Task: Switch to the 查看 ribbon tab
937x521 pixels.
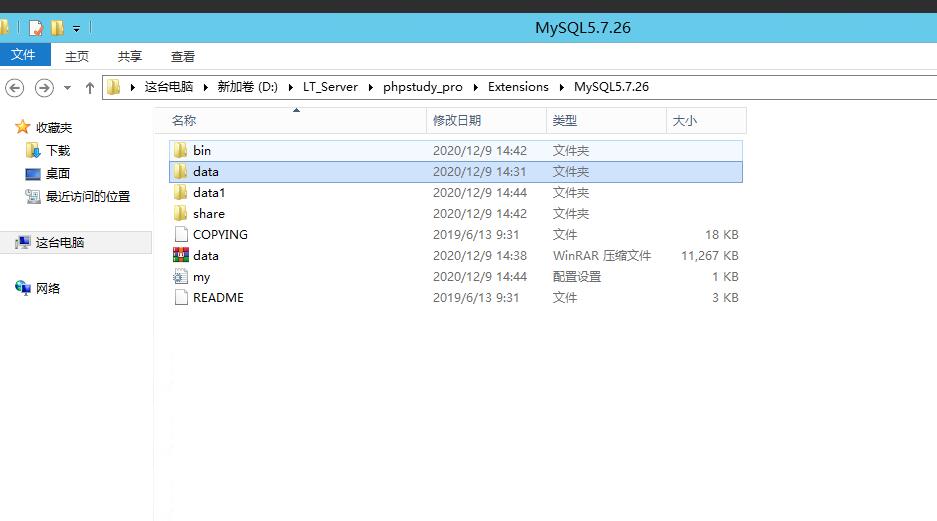Action: coord(183,57)
